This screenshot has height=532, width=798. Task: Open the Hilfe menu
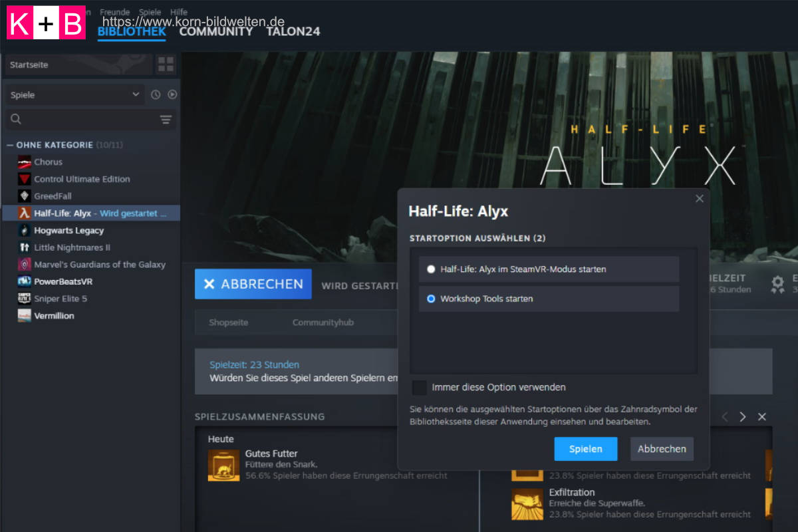tap(179, 12)
